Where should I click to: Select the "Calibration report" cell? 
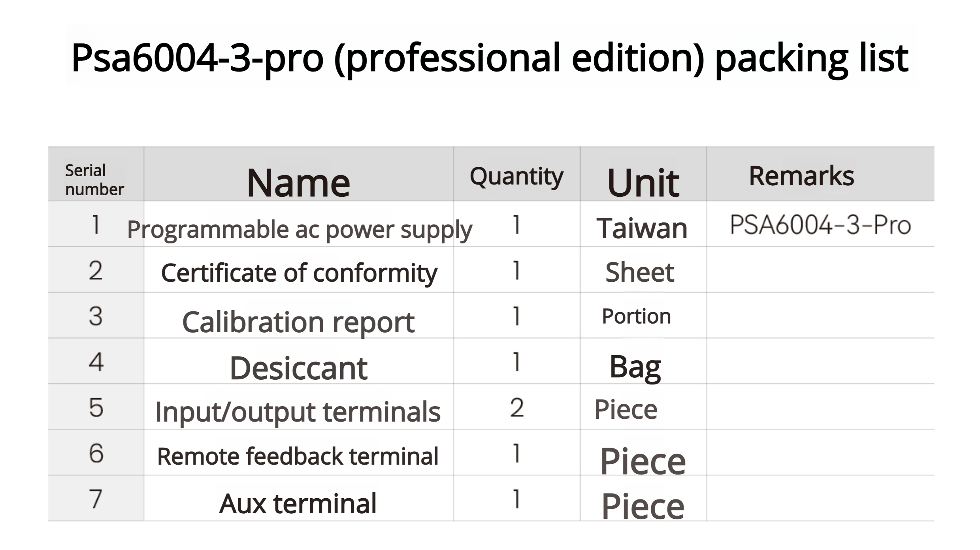tap(298, 322)
